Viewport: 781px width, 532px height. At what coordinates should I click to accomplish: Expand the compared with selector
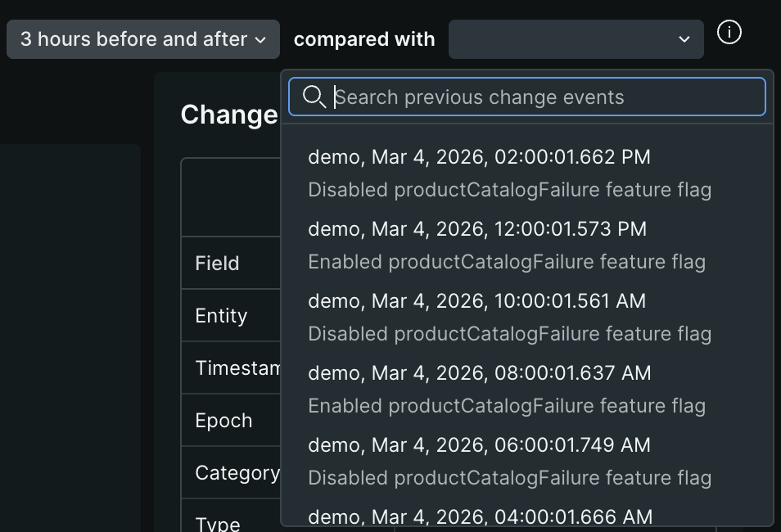[576, 38]
